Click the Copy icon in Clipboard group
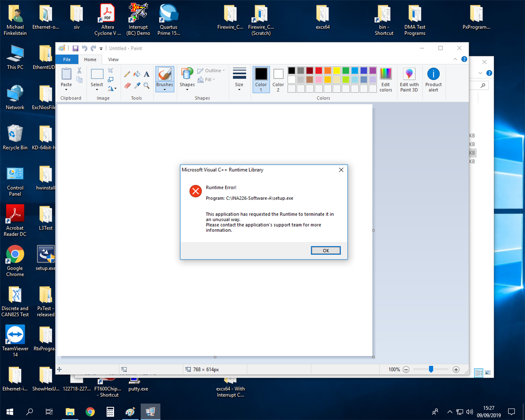525x420 pixels. click(79, 80)
